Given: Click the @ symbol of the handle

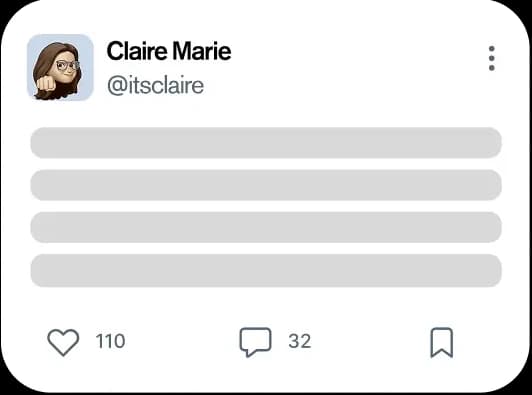Looking at the screenshot, I should (x=117, y=86).
